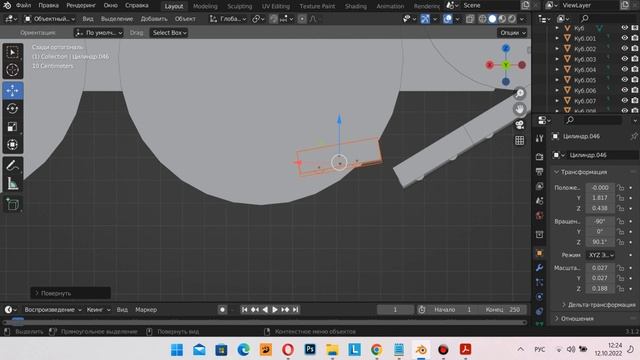Click the zoom view magnifier gizmo
Screen dimensions: 640x360
[519, 93]
